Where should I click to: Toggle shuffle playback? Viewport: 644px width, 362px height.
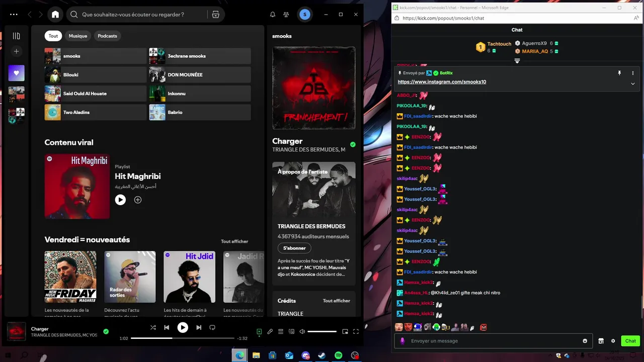[x=153, y=327]
